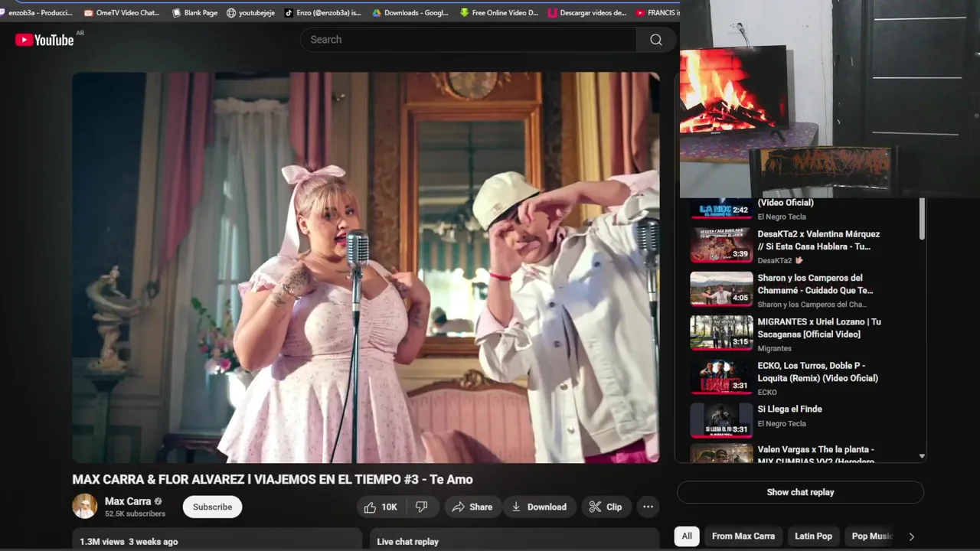Click the playlist scrollbar down arrow
Viewport: 980px width, 551px height.
[x=922, y=456]
